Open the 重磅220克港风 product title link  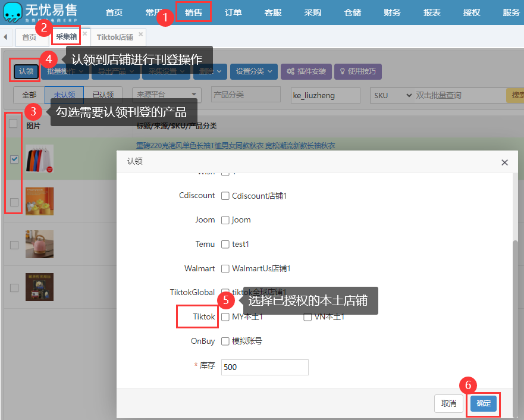[236, 146]
